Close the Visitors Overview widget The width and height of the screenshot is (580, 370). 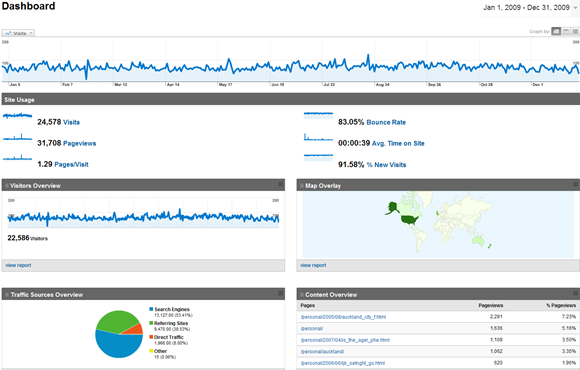(280, 184)
